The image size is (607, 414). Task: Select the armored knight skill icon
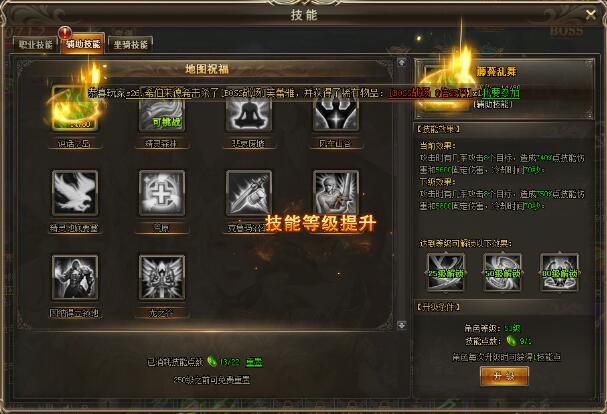(75, 277)
